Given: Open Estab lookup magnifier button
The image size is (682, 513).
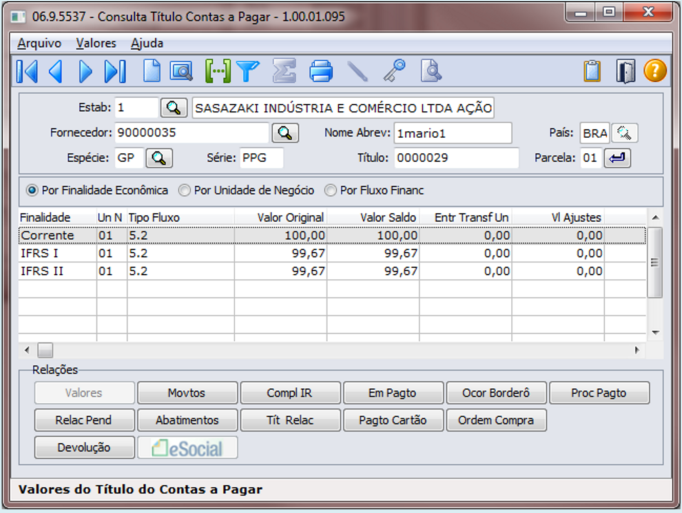Looking at the screenshot, I should pos(174,107).
